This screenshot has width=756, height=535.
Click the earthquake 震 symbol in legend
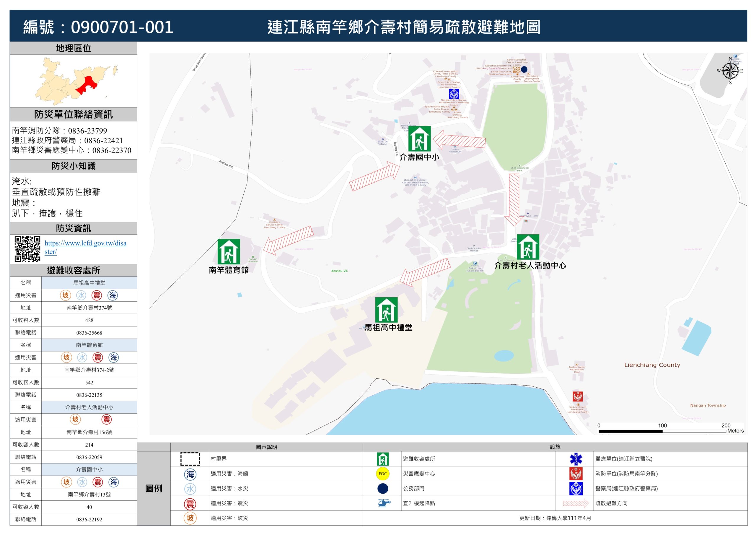(190, 504)
